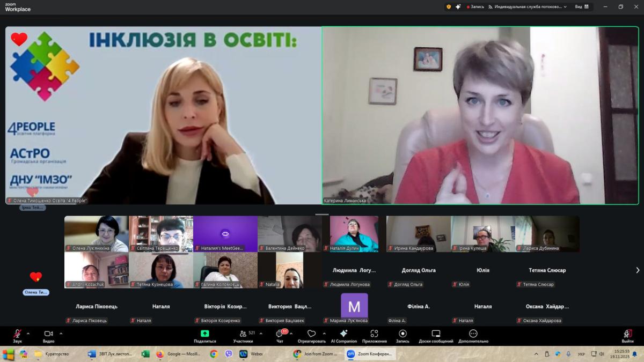The width and height of the screenshot is (644, 362).
Task: Click the system volume icon in tray
Action: pyautogui.click(x=602, y=354)
